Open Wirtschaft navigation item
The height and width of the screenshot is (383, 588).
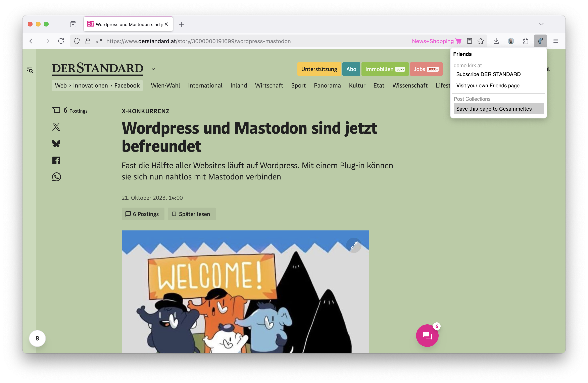coord(269,86)
